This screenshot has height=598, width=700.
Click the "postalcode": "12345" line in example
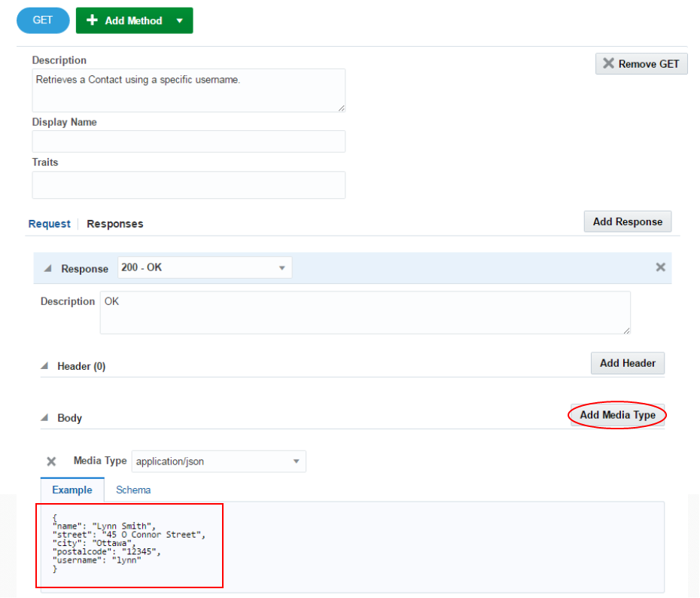point(106,551)
